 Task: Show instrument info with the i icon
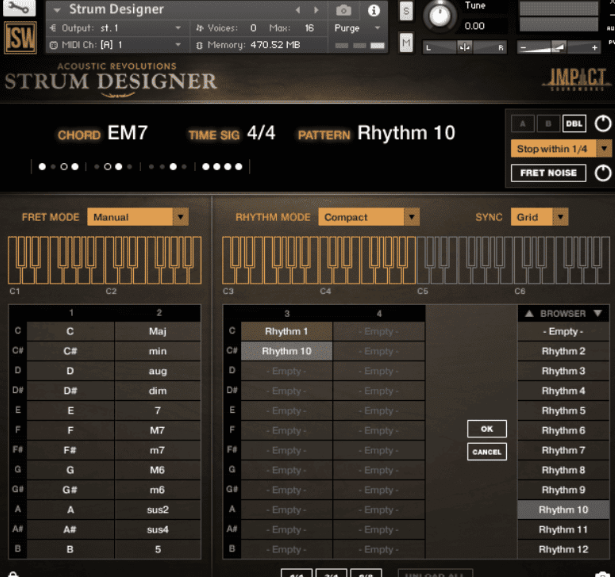click(x=374, y=10)
